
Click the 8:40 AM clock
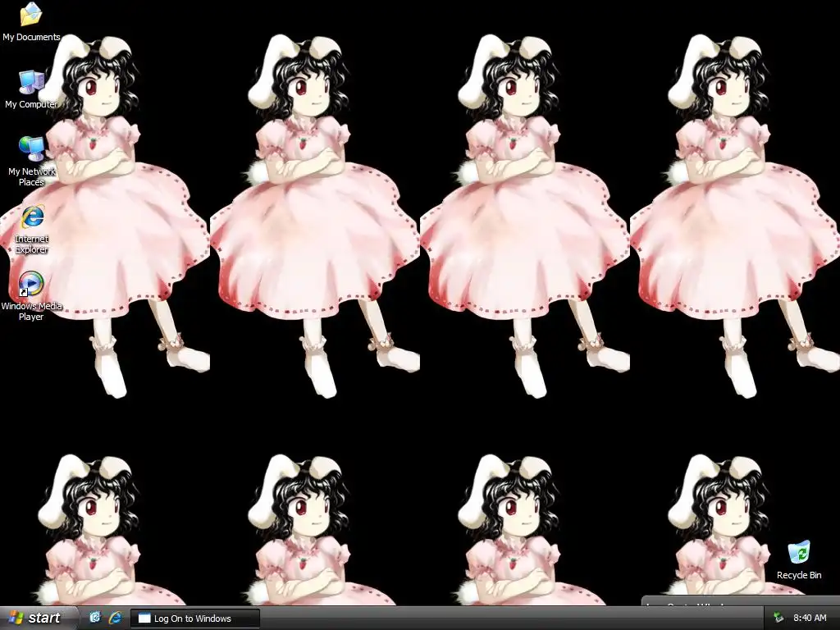click(810, 618)
